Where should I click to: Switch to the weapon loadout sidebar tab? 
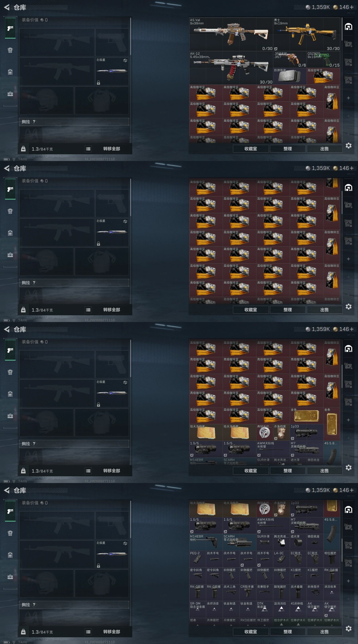[x=10, y=28]
